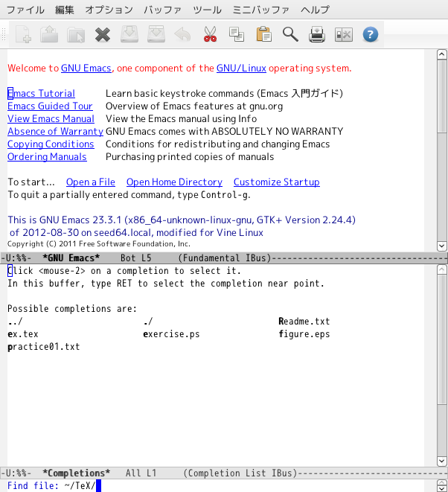Select the ex.tex completion
448x492 pixels.
[23, 334]
